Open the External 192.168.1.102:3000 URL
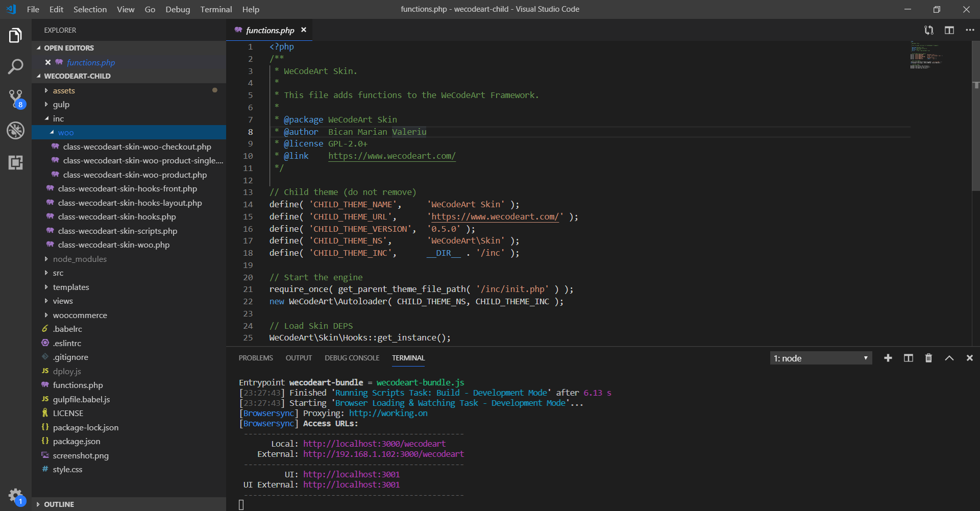The height and width of the screenshot is (511, 980). 383,454
